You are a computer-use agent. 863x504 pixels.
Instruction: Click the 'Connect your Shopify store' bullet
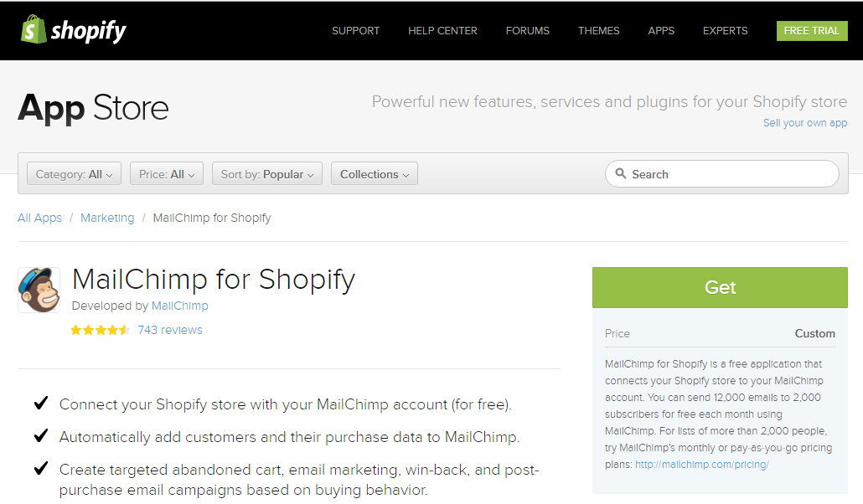pos(285,404)
